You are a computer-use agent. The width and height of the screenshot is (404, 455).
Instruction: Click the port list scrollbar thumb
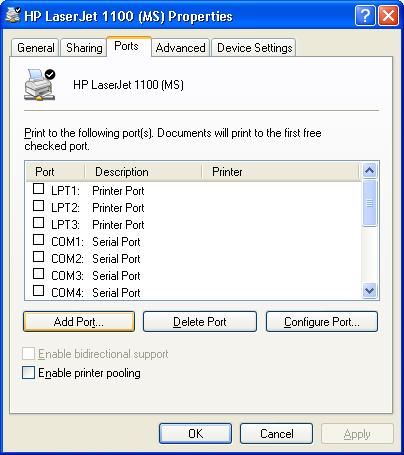[369, 203]
